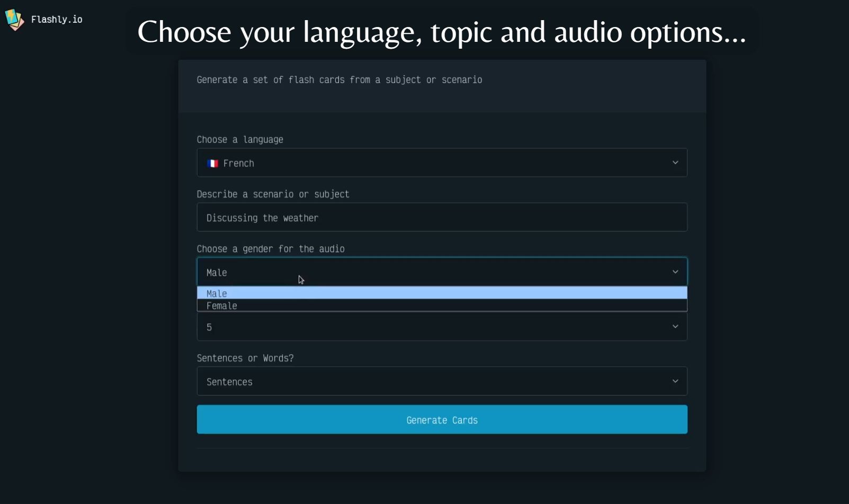Click the language dropdown chevron arrow
This screenshot has height=504, width=849.
[x=675, y=163]
